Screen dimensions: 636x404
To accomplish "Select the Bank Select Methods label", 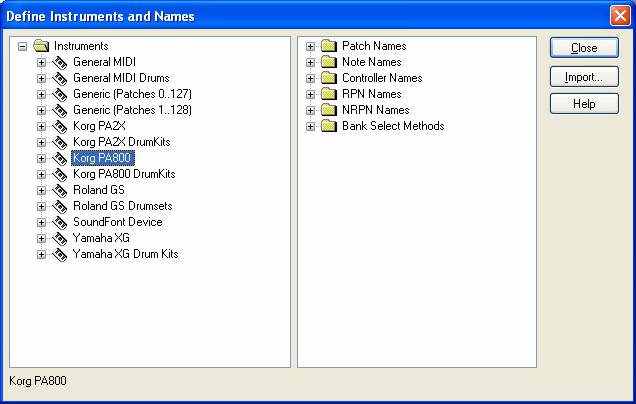I will click(393, 126).
